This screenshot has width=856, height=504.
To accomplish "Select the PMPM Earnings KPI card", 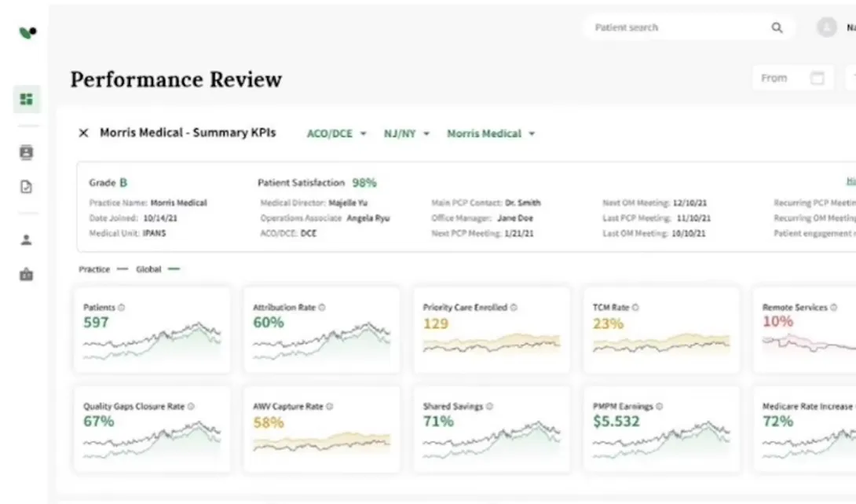I will (x=661, y=429).
